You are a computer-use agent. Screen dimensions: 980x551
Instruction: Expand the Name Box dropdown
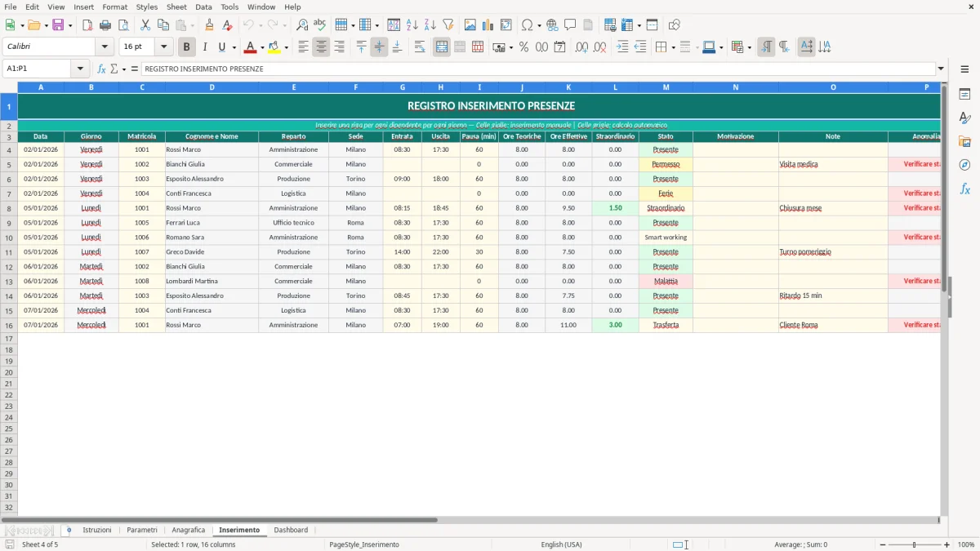click(80, 69)
